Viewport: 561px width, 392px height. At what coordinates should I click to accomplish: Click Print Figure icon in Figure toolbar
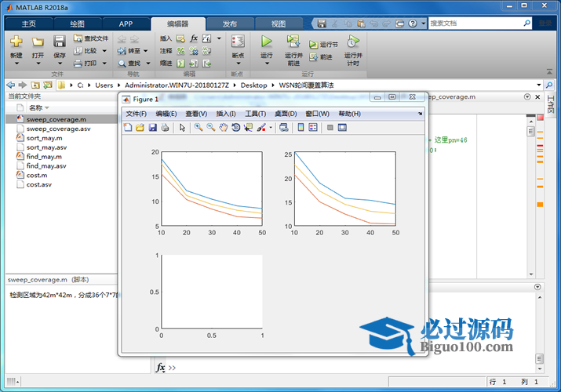[165, 128]
